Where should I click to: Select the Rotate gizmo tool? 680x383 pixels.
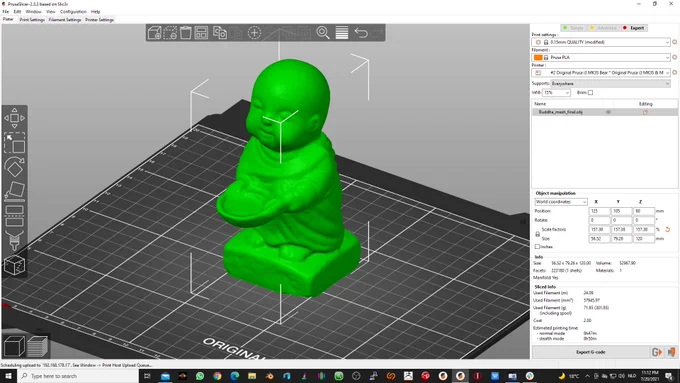[x=14, y=167]
